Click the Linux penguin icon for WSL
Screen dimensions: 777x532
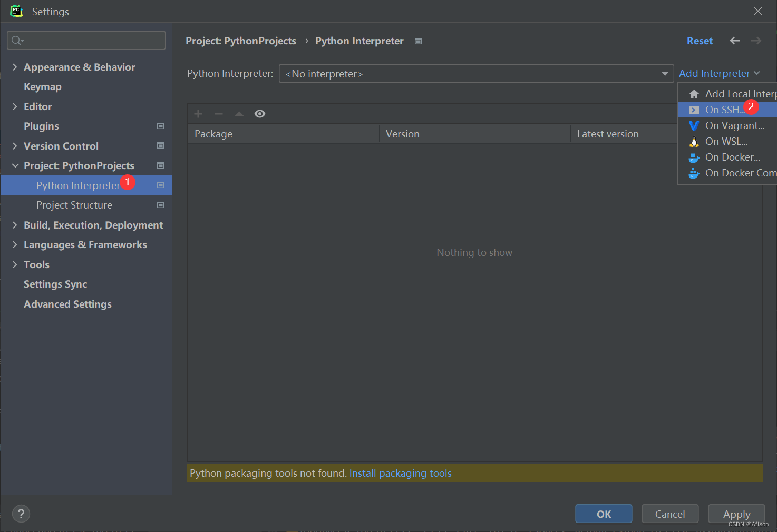pos(694,141)
